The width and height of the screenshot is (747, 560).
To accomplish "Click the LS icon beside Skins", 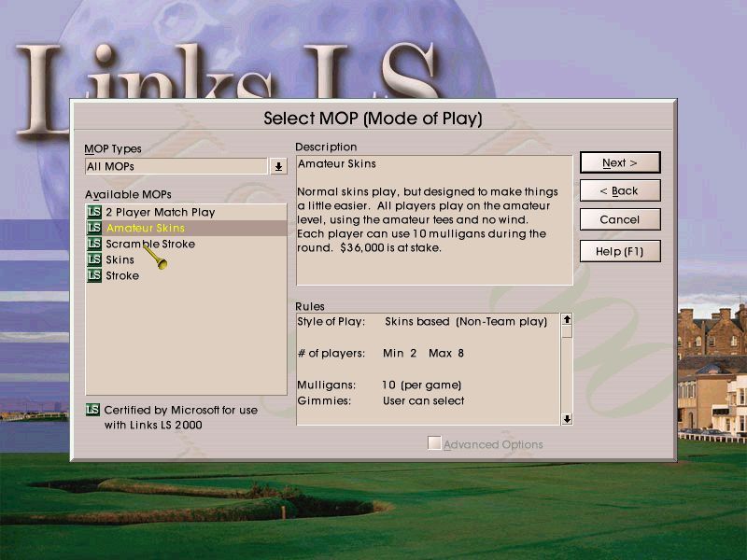I will click(x=93, y=259).
